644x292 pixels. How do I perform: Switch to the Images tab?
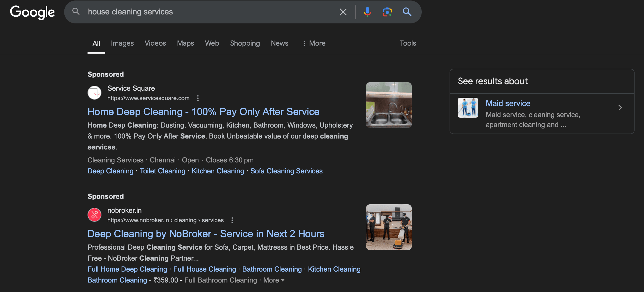point(122,43)
